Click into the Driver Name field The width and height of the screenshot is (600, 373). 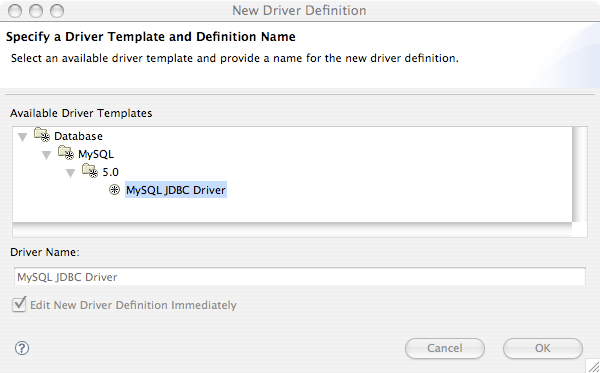tap(300, 277)
